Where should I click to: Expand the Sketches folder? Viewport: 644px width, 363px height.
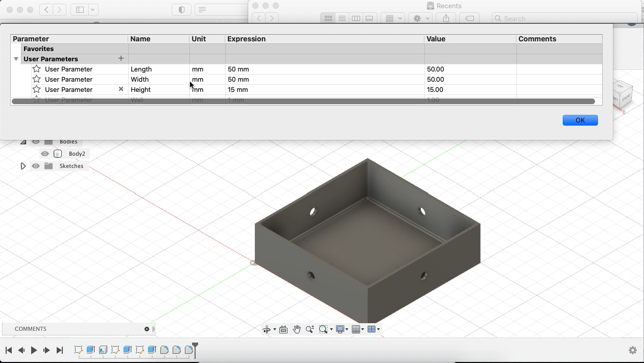point(23,166)
